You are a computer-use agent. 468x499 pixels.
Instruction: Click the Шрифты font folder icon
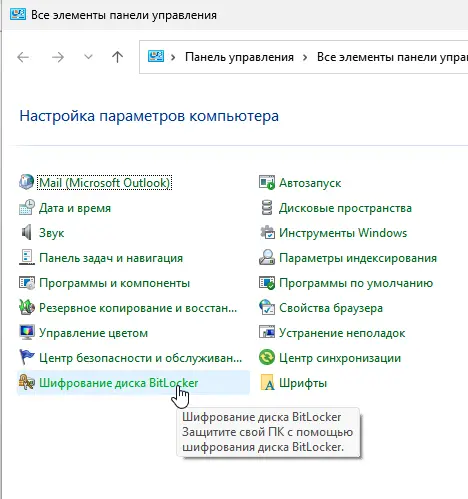pos(267,382)
